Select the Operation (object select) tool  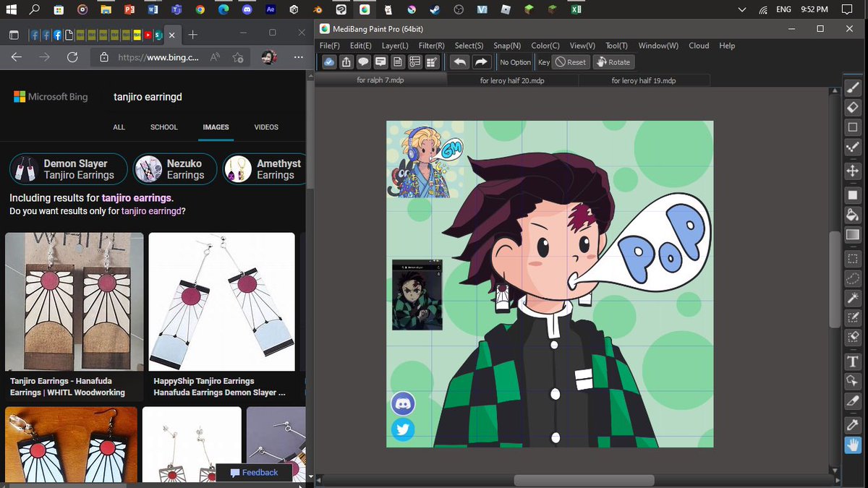coord(853,381)
